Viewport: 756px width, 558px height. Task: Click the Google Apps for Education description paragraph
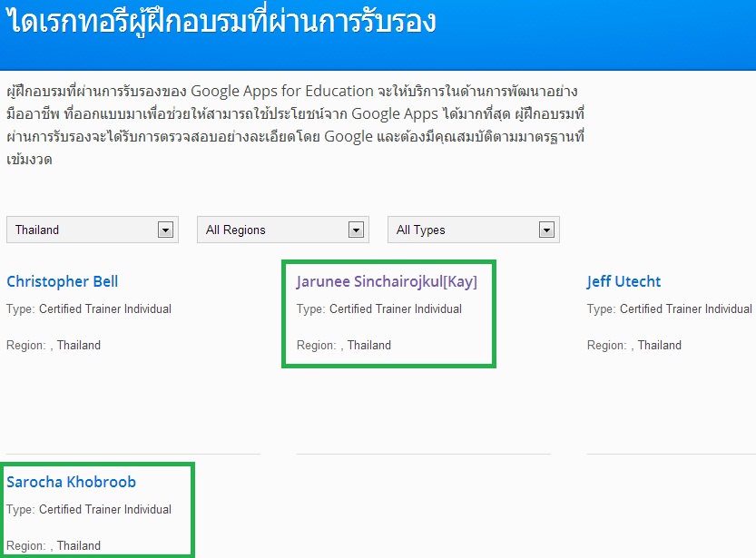click(x=295, y=125)
